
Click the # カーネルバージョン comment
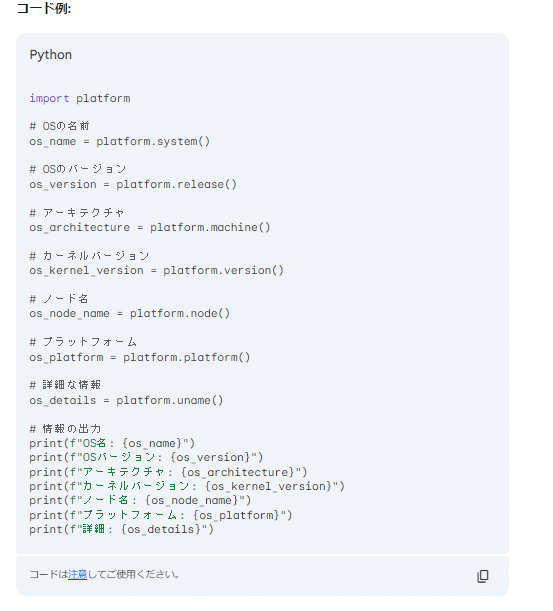(x=89, y=256)
